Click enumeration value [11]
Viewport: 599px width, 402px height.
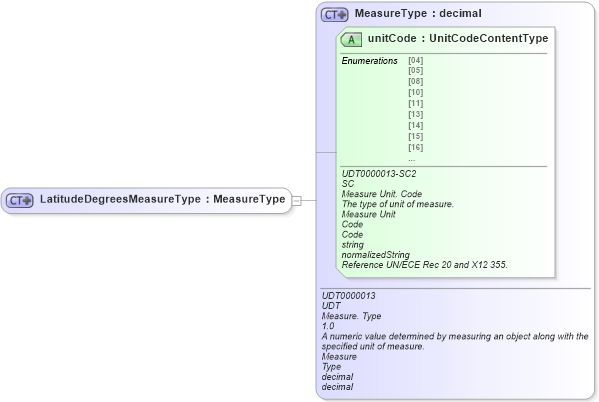[x=416, y=104]
